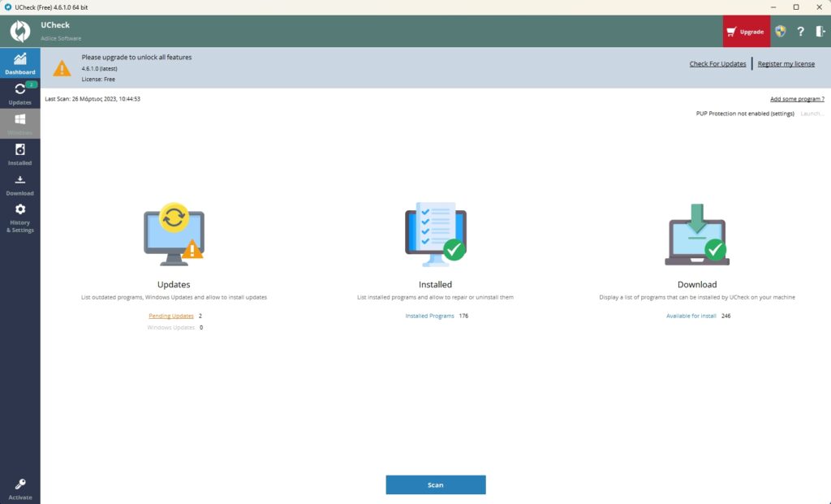
Task: Open the Download section in the sidebar
Action: pos(20,184)
